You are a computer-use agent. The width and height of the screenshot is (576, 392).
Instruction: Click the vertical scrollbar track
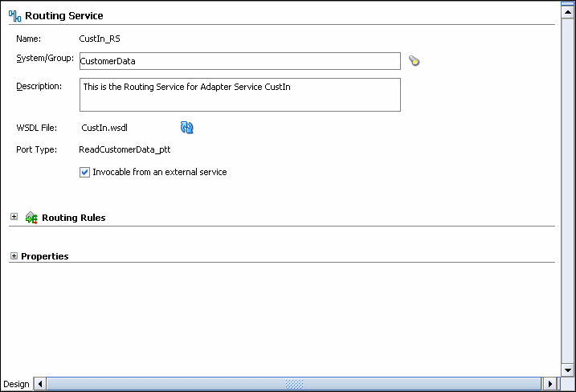pyautogui.click(x=568, y=190)
